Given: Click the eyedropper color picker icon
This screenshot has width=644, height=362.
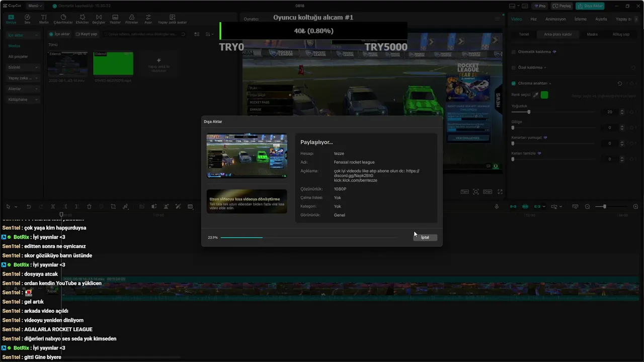Looking at the screenshot, I should click(536, 95).
